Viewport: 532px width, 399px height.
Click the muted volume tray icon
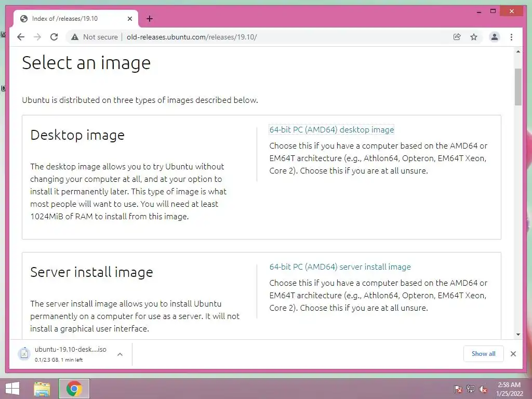(x=483, y=389)
